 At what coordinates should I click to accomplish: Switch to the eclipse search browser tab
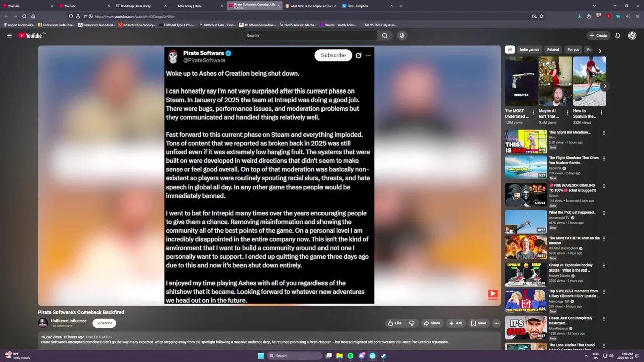point(311,6)
